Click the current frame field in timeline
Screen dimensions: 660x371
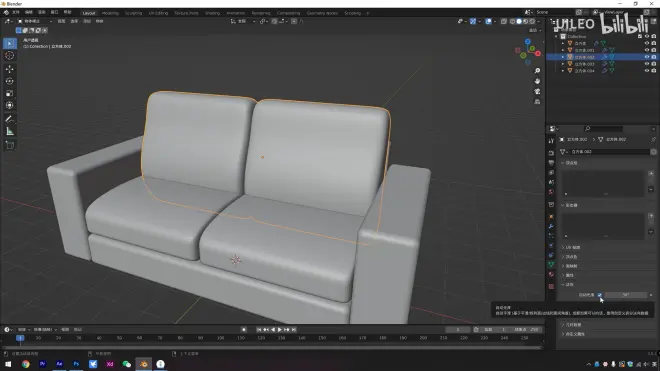coord(458,330)
